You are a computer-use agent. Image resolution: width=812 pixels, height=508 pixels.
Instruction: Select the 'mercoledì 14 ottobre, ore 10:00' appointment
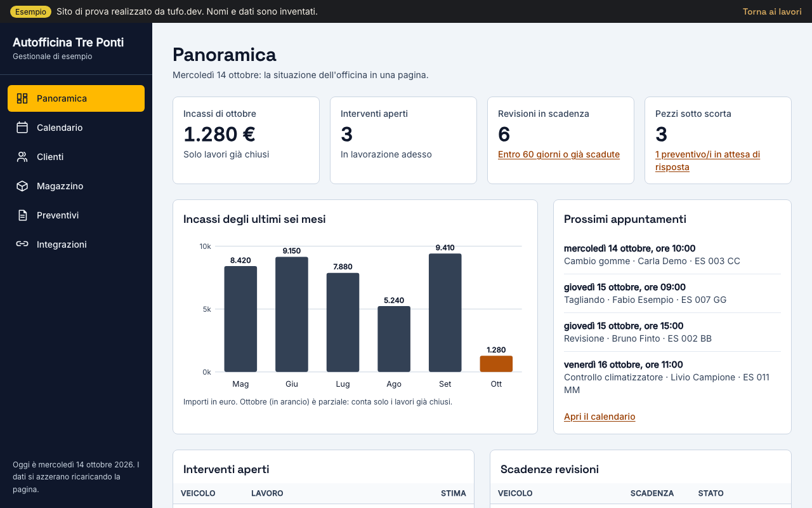(672, 255)
